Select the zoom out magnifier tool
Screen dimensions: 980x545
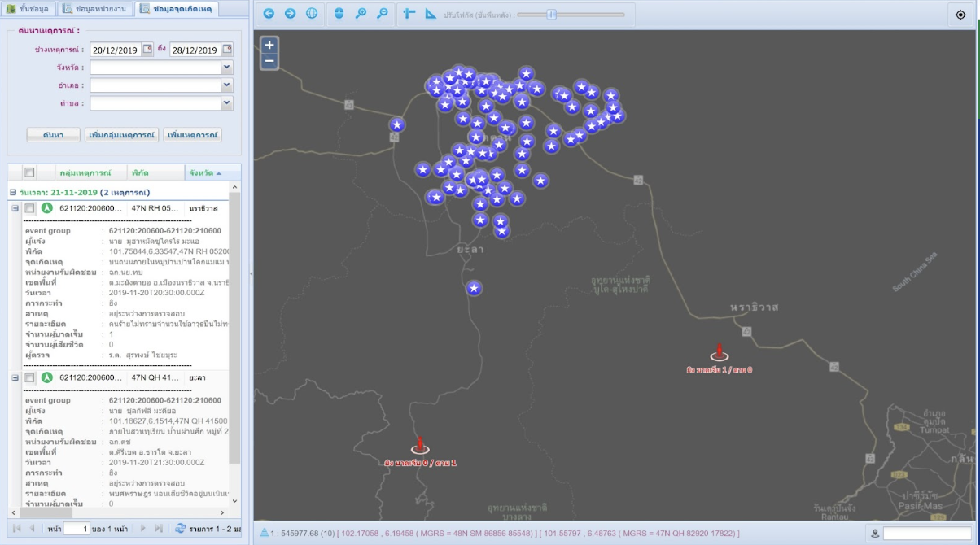click(383, 14)
